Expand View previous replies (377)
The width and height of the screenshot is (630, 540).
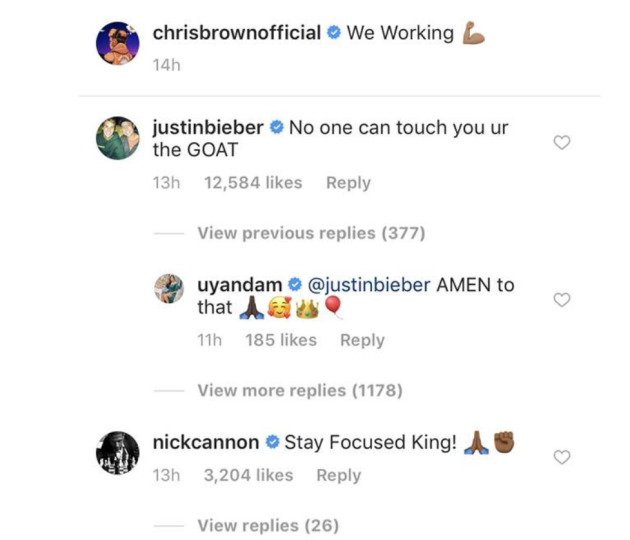pyautogui.click(x=311, y=233)
